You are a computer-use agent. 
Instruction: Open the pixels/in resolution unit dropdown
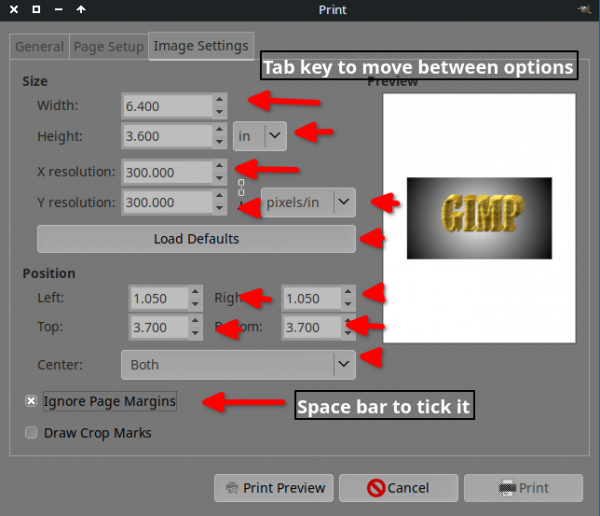pos(308,202)
